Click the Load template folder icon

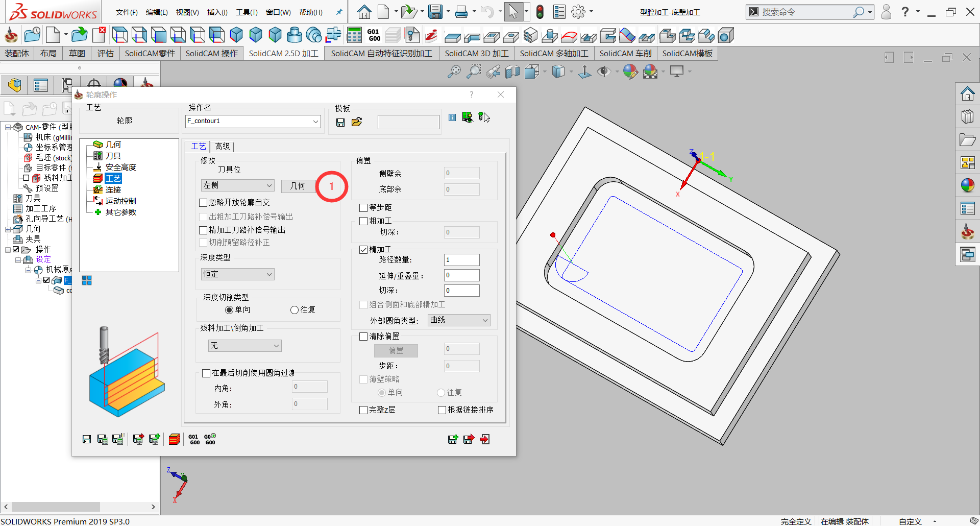[x=357, y=122]
